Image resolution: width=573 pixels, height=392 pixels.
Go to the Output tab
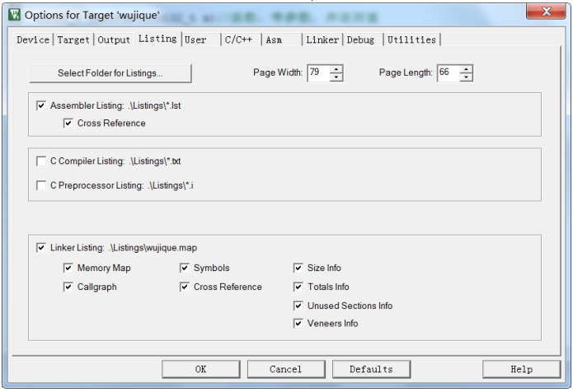[x=114, y=40]
